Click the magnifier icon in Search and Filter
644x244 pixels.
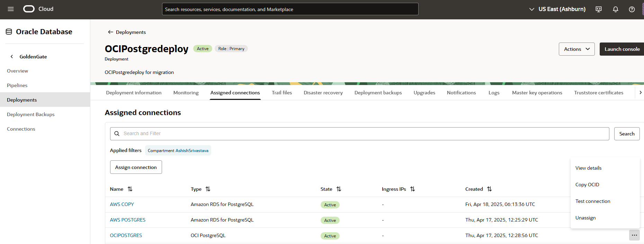(117, 133)
